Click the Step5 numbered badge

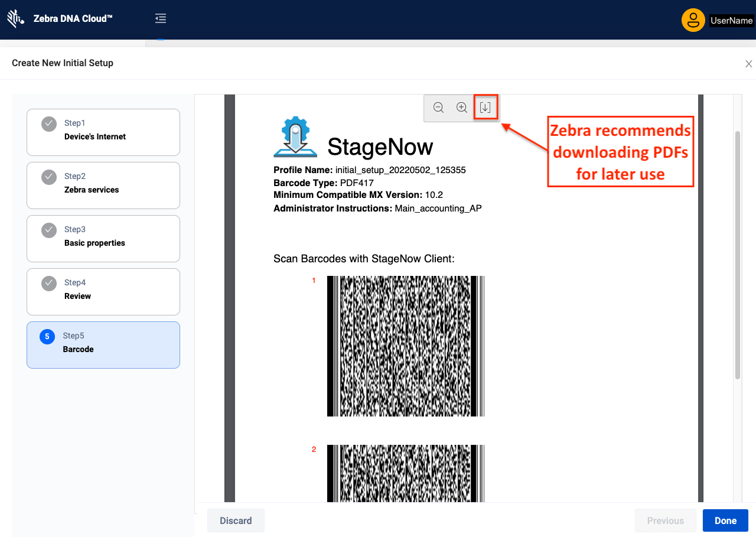click(x=47, y=336)
